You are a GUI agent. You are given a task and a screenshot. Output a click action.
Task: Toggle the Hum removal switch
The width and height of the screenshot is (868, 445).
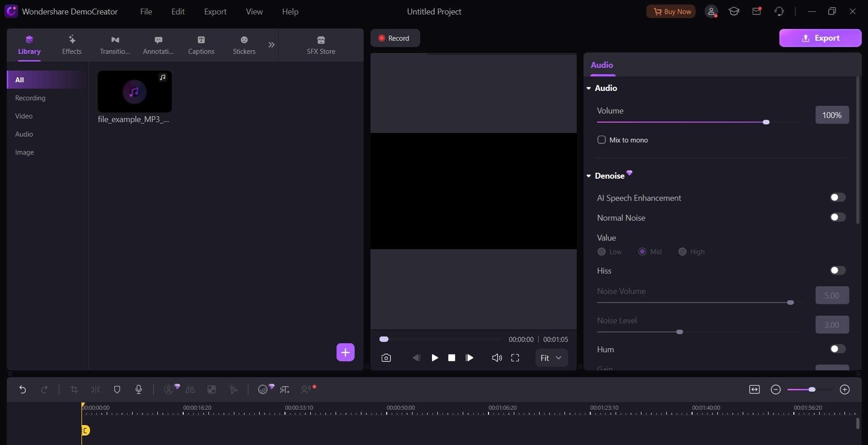pyautogui.click(x=838, y=349)
